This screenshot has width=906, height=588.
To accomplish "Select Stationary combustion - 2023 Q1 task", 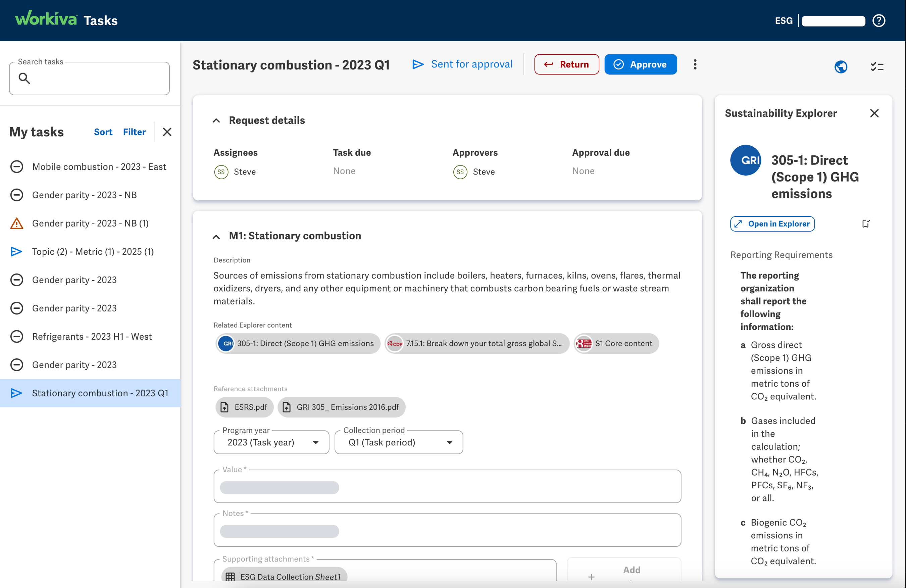I will point(90,393).
